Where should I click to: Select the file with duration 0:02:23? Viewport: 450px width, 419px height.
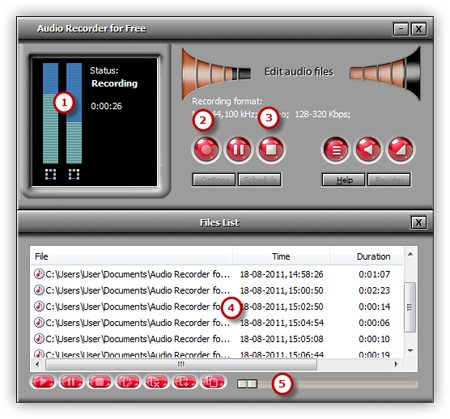click(x=217, y=290)
